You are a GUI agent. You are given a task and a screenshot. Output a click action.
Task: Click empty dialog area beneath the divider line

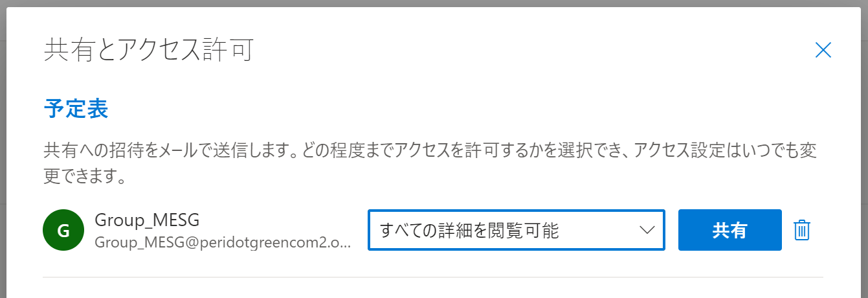coord(433,289)
